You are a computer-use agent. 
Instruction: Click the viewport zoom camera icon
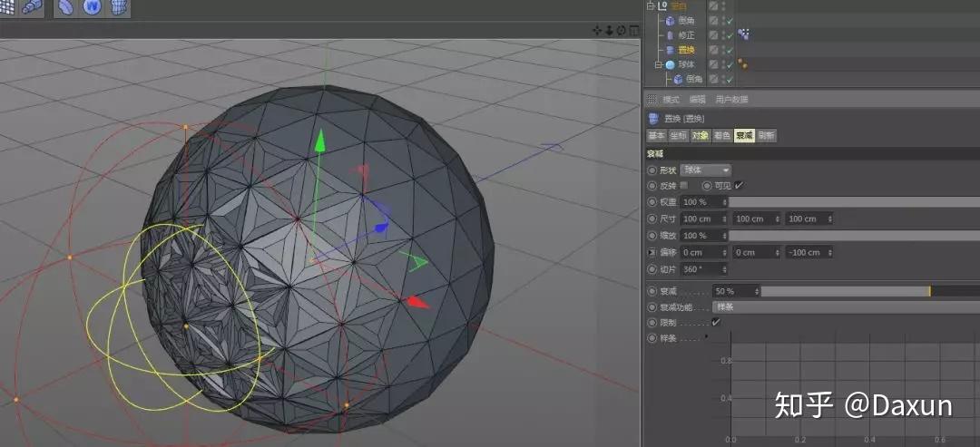[610, 30]
